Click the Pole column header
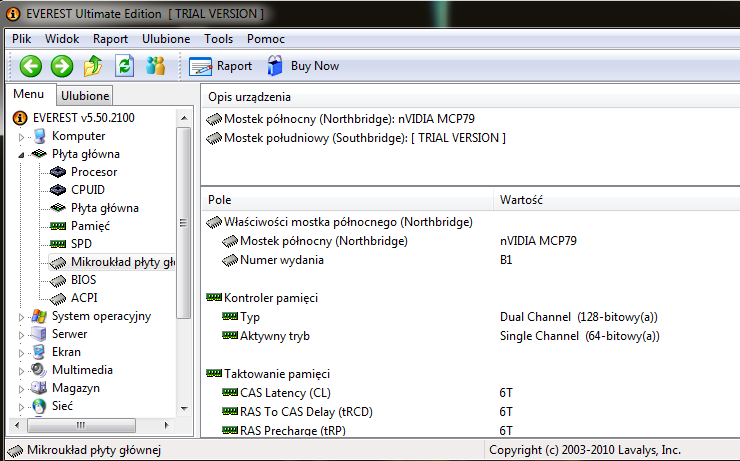Screen dimensions: 740x461 (347, 200)
